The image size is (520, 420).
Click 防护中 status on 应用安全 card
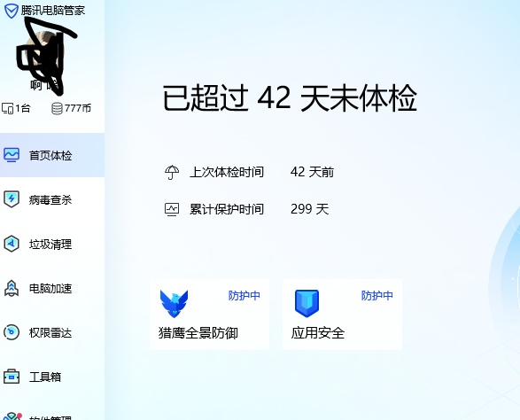(x=377, y=295)
